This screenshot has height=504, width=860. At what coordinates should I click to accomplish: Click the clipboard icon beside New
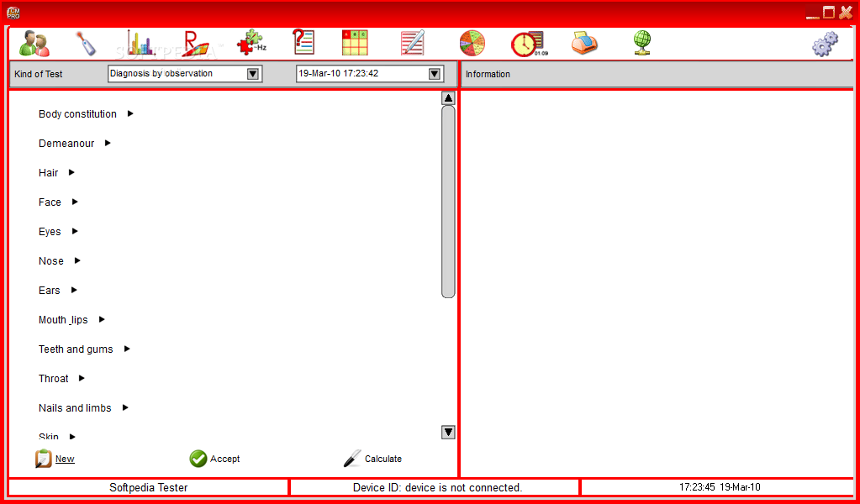tap(44, 459)
